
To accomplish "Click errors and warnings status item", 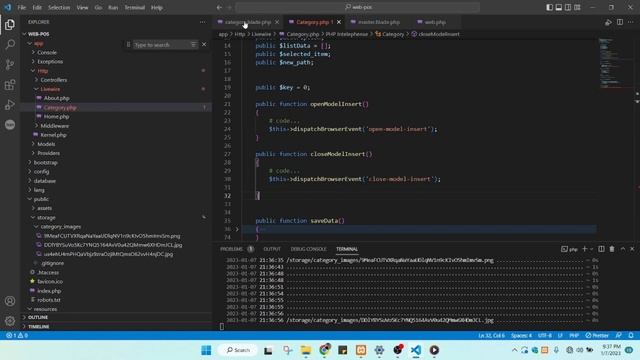I will coord(17,336).
